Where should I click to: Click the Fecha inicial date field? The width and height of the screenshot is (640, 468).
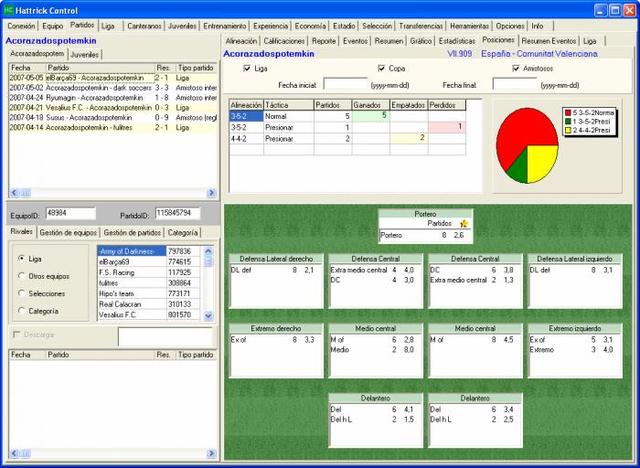(x=346, y=85)
